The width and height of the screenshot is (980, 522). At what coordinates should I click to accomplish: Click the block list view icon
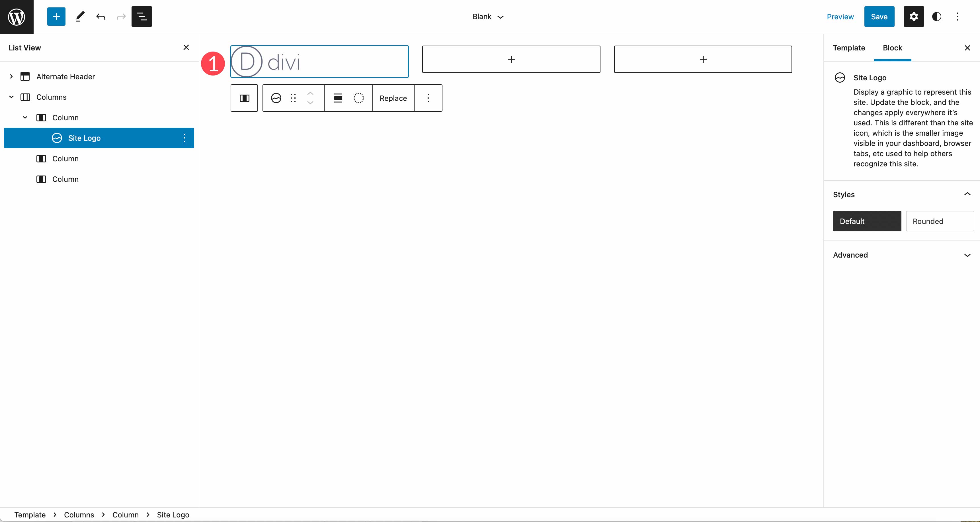143,16
